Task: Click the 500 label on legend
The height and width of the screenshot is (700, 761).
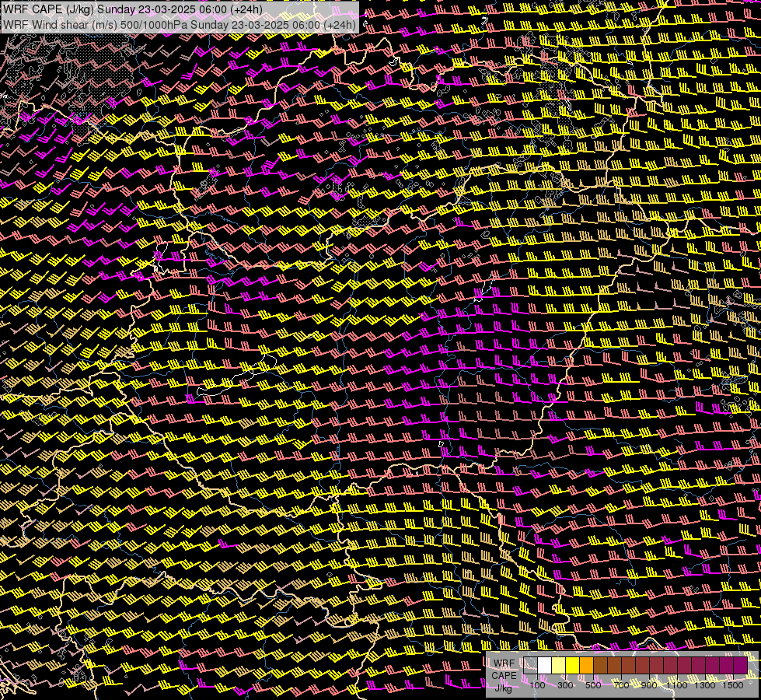Action: pos(593,685)
